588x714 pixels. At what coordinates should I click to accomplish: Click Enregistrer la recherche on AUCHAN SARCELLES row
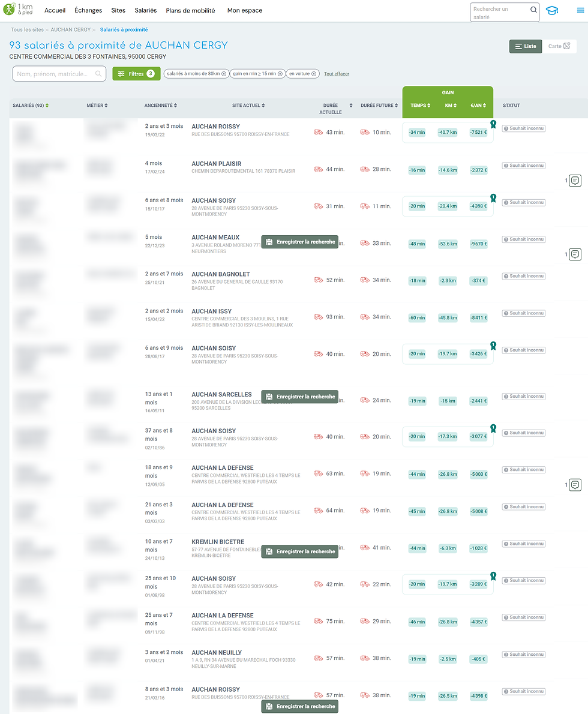299,397
